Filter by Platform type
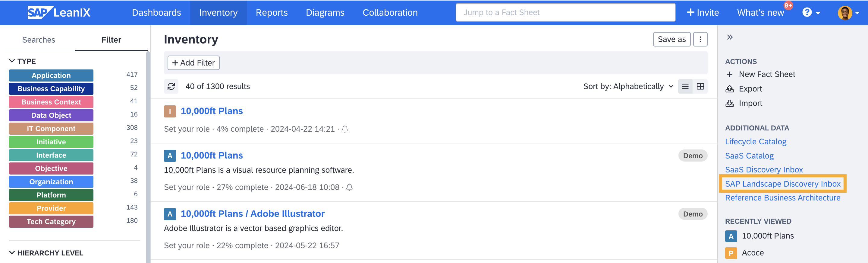This screenshot has height=263, width=868. coord(51,195)
